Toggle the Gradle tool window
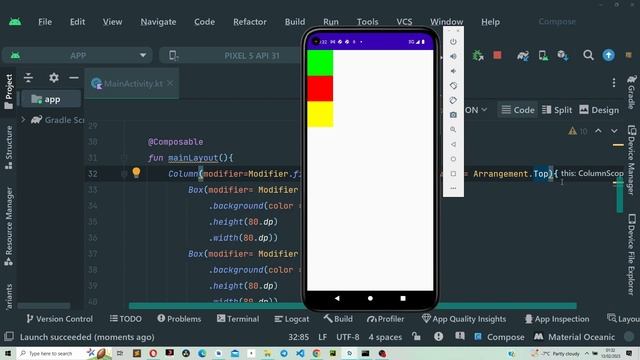 [632, 92]
